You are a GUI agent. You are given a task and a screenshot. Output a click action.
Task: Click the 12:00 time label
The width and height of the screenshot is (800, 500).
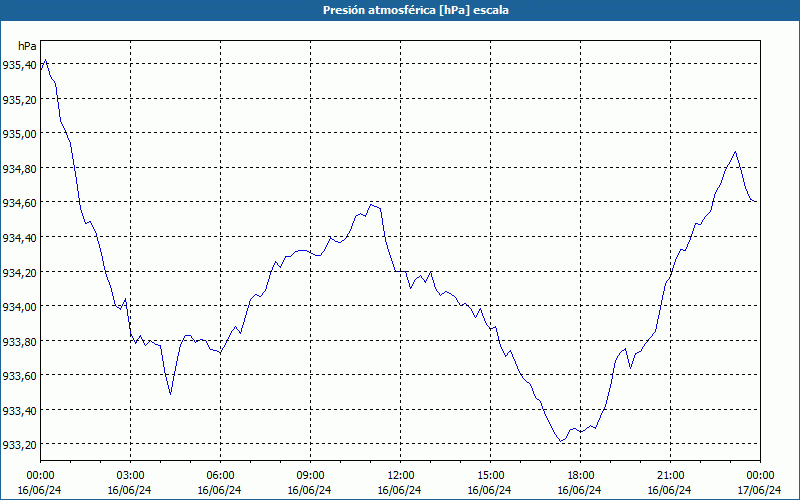(401, 476)
